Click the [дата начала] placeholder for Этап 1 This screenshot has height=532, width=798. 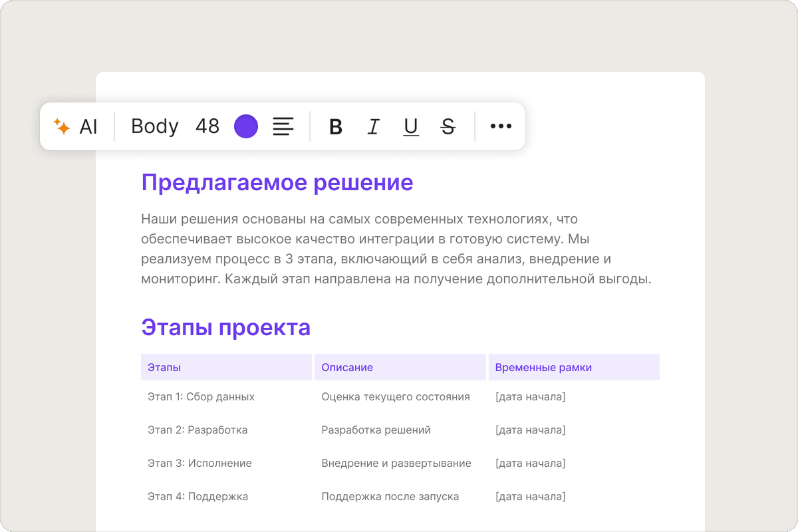pyautogui.click(x=530, y=396)
